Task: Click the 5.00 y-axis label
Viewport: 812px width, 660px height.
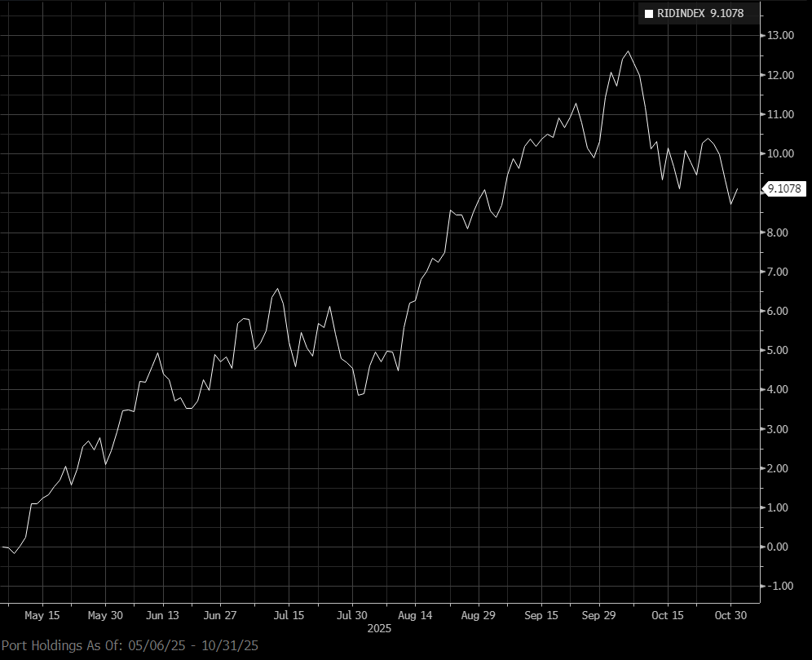Action: point(777,350)
